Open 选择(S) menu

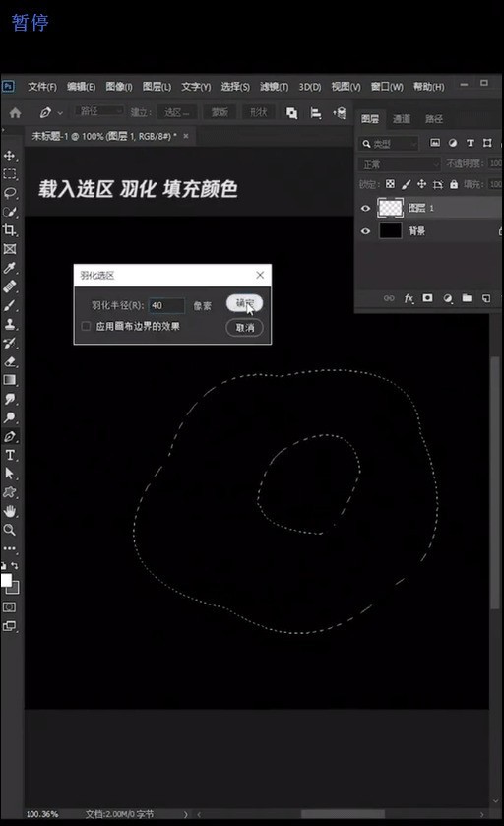[235, 87]
